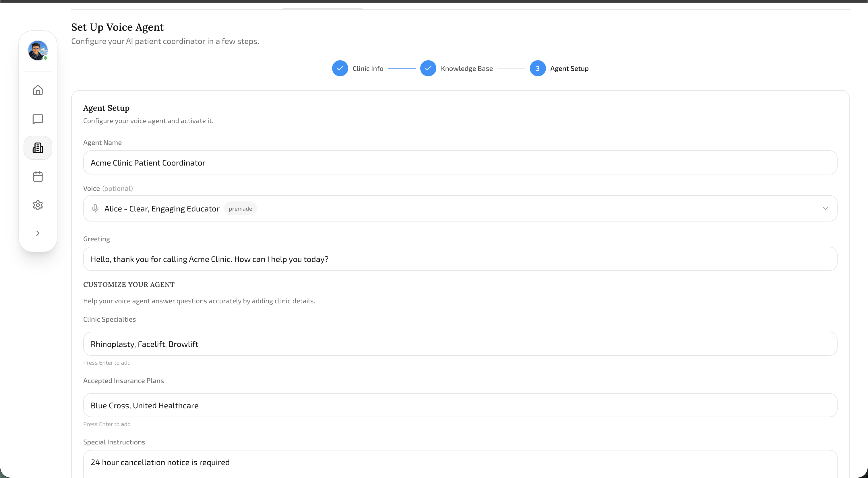Expand the sidebar using the chevron arrow
The image size is (868, 478).
(x=38, y=233)
